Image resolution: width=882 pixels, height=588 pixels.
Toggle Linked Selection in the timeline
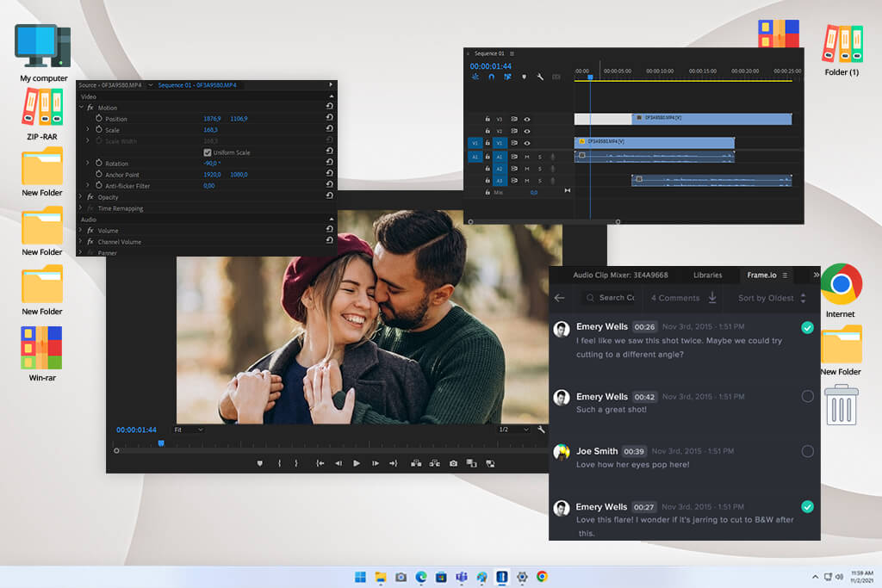(x=508, y=77)
